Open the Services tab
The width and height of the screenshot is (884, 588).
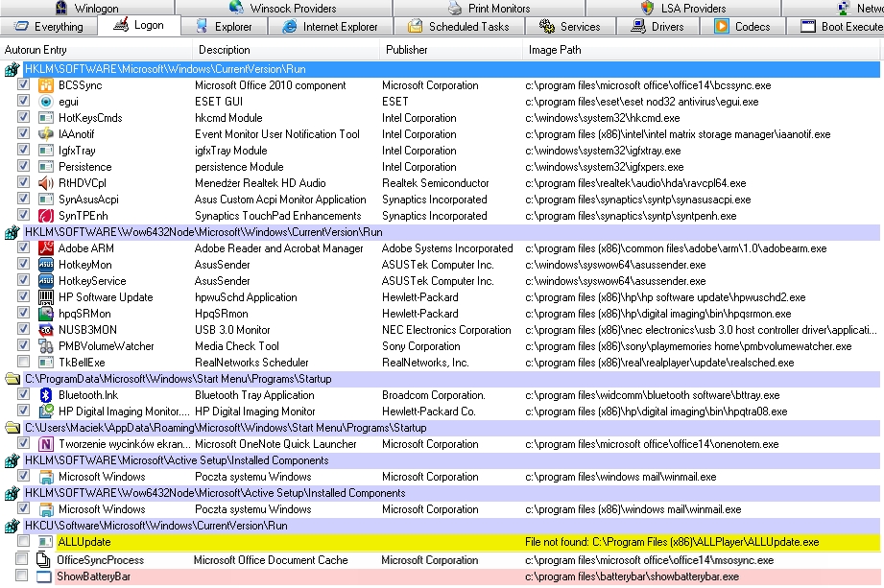point(570,27)
